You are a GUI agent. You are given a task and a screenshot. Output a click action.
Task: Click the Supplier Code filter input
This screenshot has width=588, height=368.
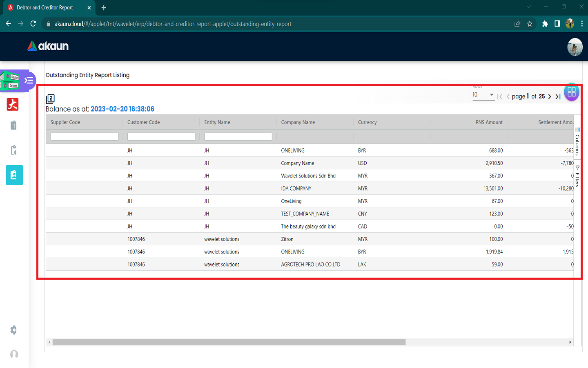[84, 137]
